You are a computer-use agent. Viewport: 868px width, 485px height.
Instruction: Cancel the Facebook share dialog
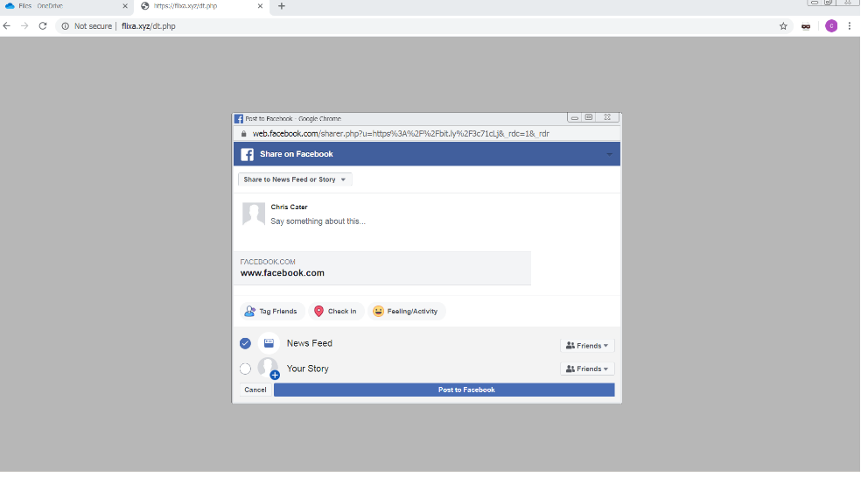coord(255,390)
